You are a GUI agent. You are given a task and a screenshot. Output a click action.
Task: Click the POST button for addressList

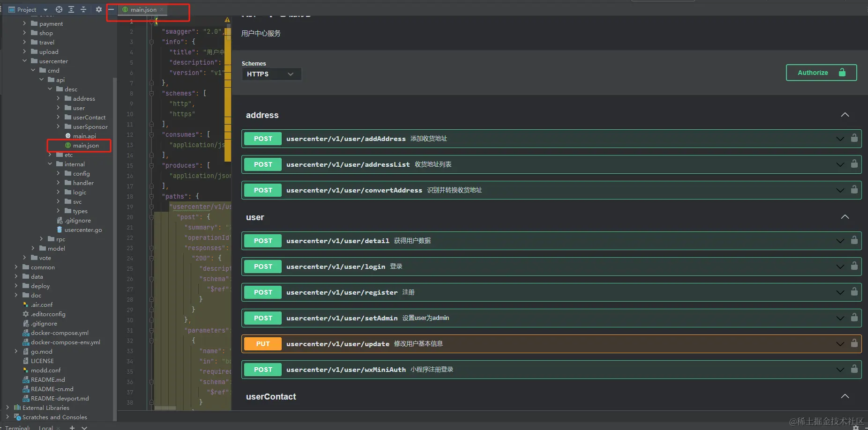coord(263,164)
